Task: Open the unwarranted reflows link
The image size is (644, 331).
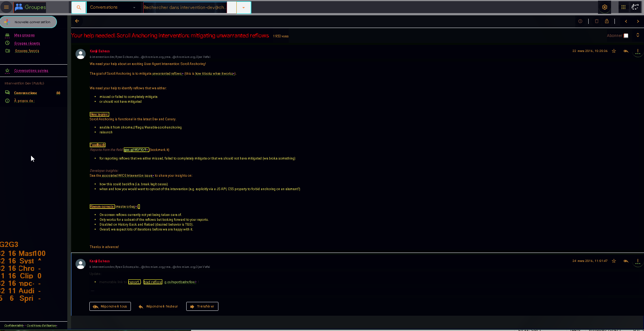Action: (x=168, y=74)
